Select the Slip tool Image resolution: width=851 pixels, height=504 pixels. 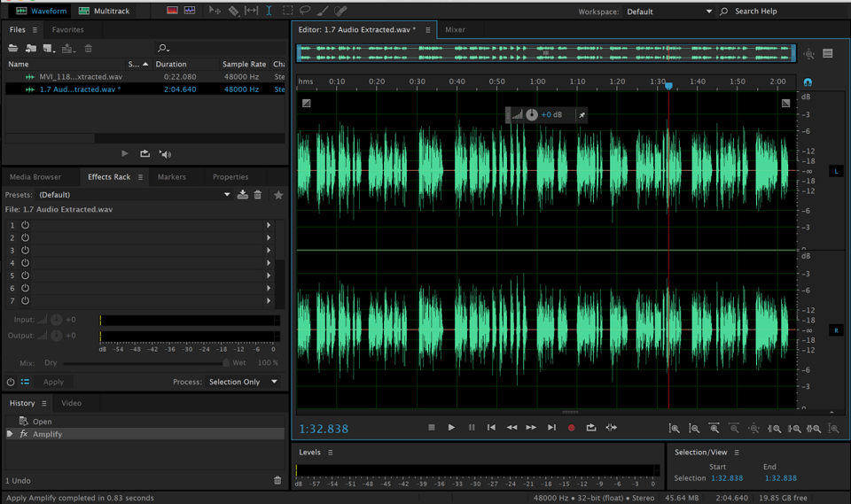click(x=251, y=11)
